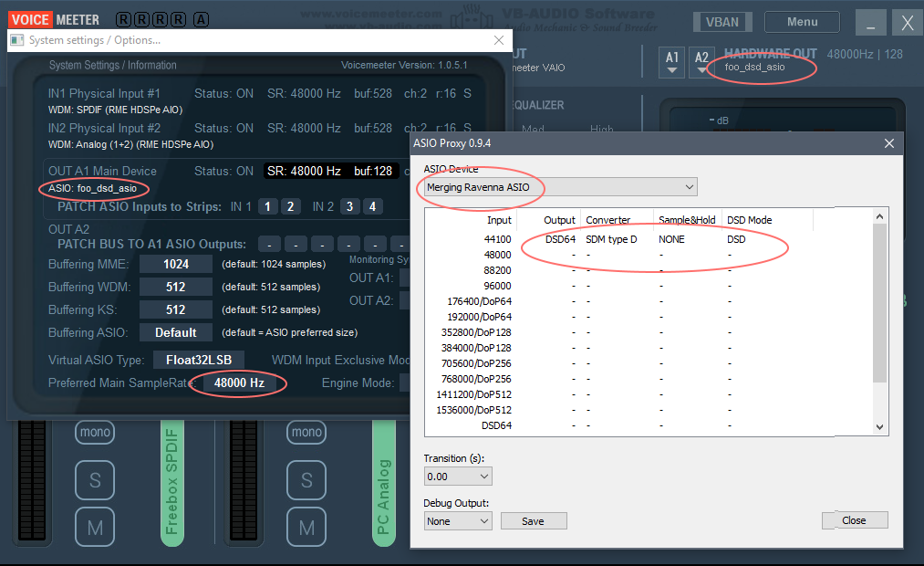Image resolution: width=924 pixels, height=566 pixels.
Task: Click WDM: Analog (1+2) (RME HDSPe AIO) text
Action: click(130, 144)
